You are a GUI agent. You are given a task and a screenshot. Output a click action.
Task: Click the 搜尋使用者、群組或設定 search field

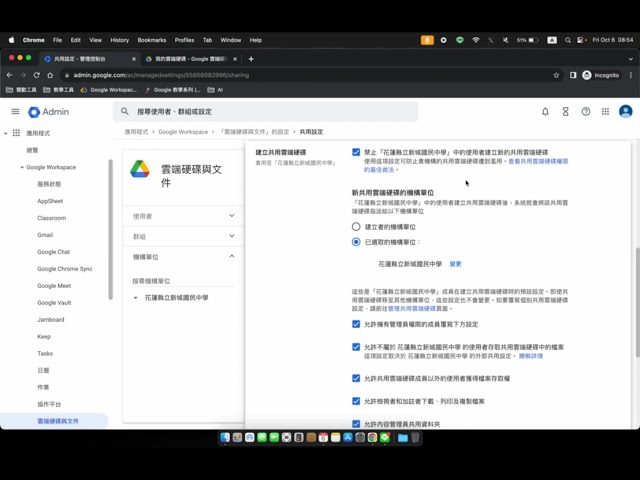point(265,111)
